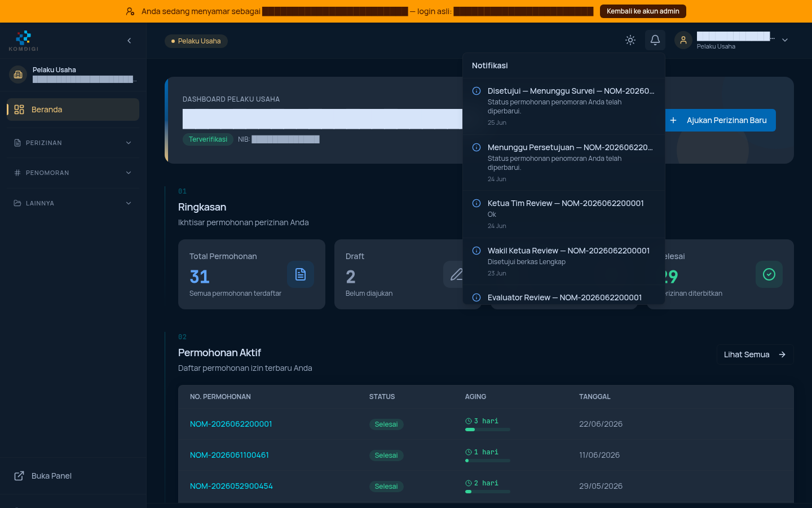This screenshot has width=812, height=508.
Task: Click Lihat Semua button
Action: click(755, 354)
